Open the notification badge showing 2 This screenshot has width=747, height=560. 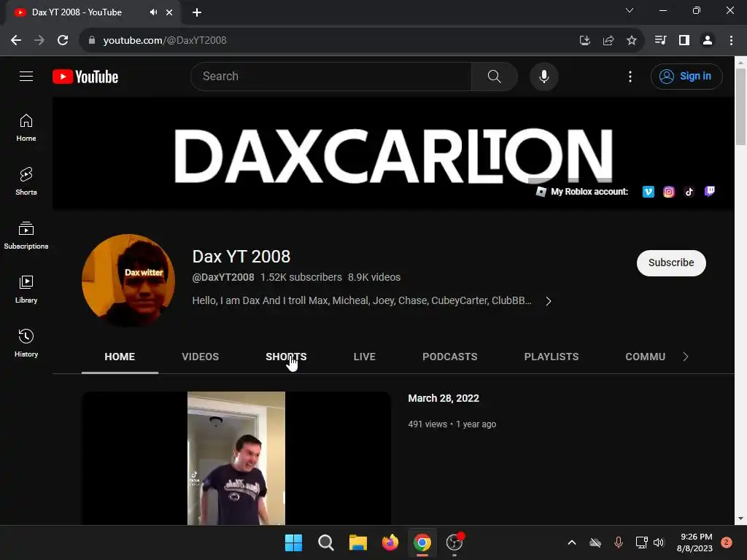click(x=727, y=542)
